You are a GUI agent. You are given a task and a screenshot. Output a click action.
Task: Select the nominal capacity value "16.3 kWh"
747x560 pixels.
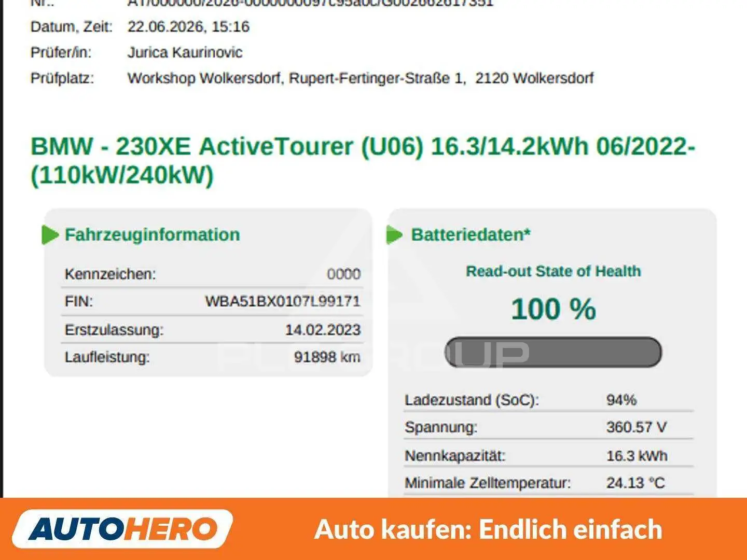point(637,456)
